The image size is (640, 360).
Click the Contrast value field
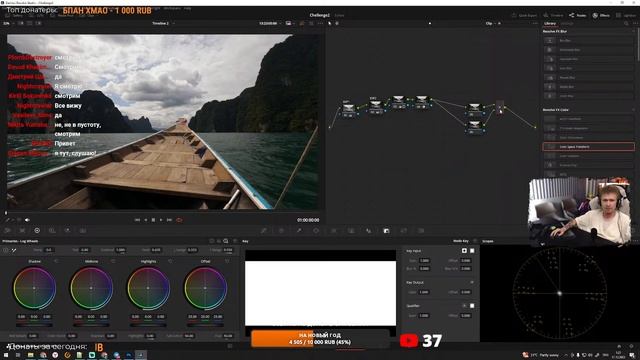coord(120,250)
